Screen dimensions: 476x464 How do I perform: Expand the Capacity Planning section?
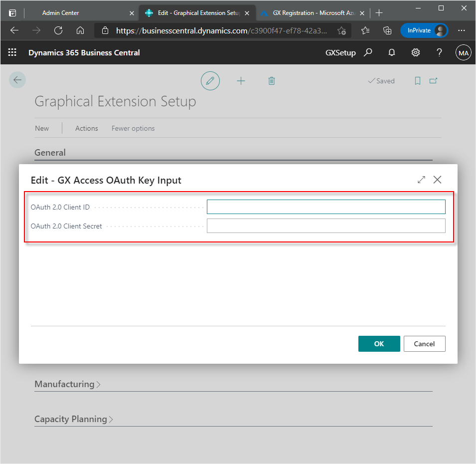coord(73,419)
